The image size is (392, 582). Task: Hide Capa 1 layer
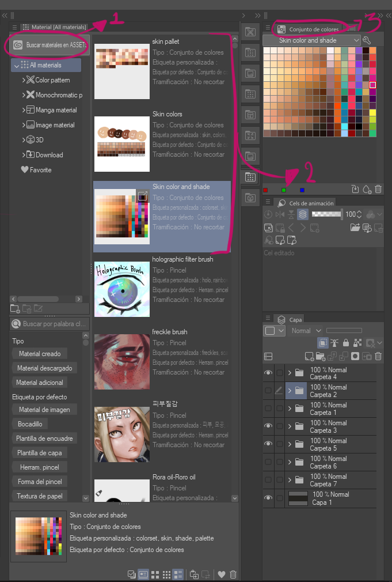268,498
